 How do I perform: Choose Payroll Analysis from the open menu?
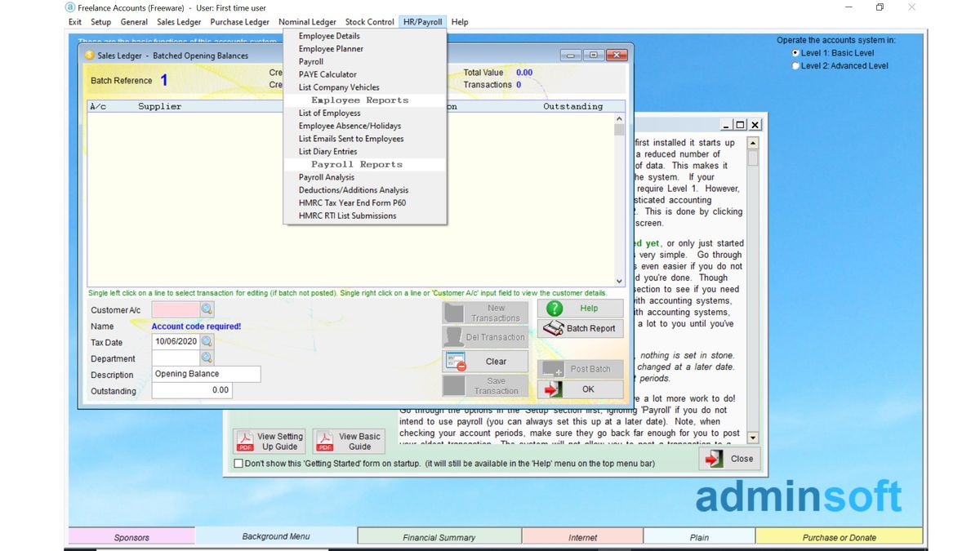point(327,176)
